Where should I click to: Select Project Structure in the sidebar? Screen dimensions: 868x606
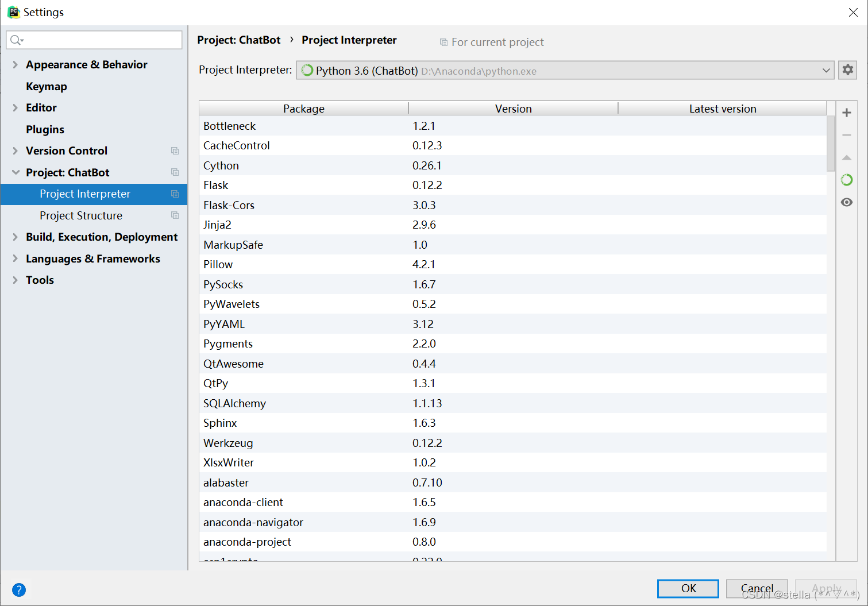point(81,215)
